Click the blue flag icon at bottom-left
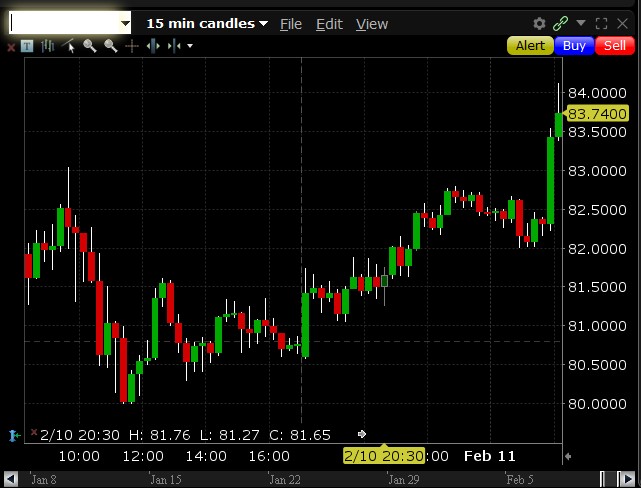 (x=14, y=436)
